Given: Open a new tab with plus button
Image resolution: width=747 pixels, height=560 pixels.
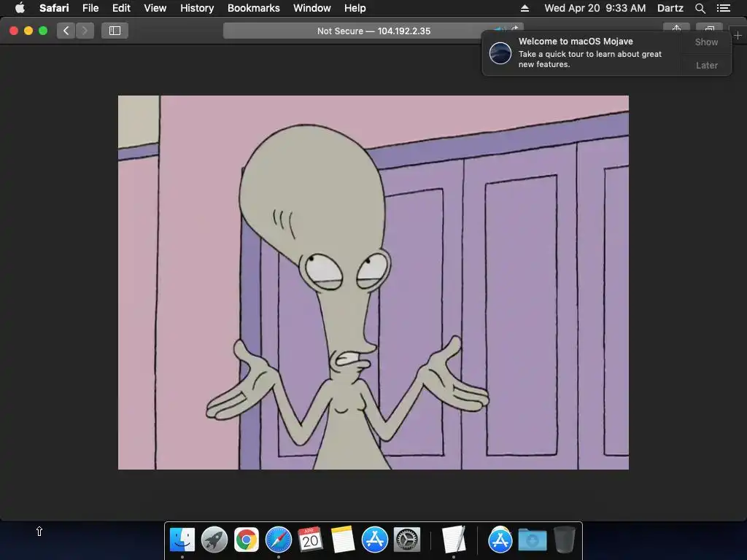Looking at the screenshot, I should 738,36.
